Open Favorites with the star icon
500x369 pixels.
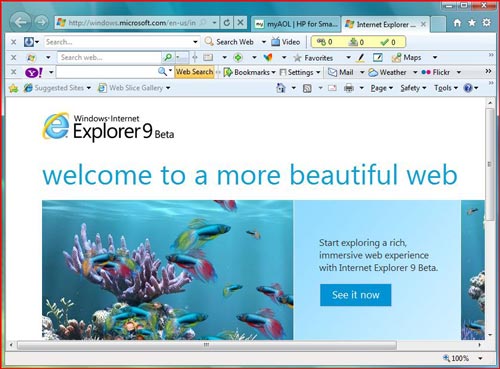coord(472,23)
